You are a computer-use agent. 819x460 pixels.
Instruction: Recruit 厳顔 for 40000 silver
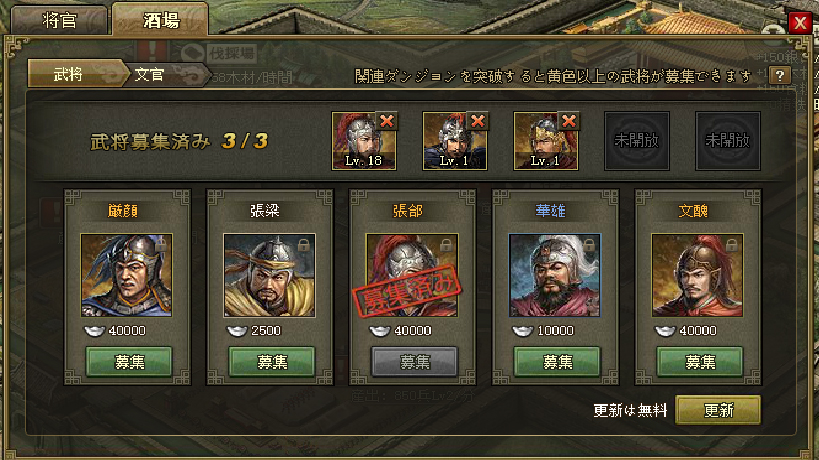click(x=128, y=361)
